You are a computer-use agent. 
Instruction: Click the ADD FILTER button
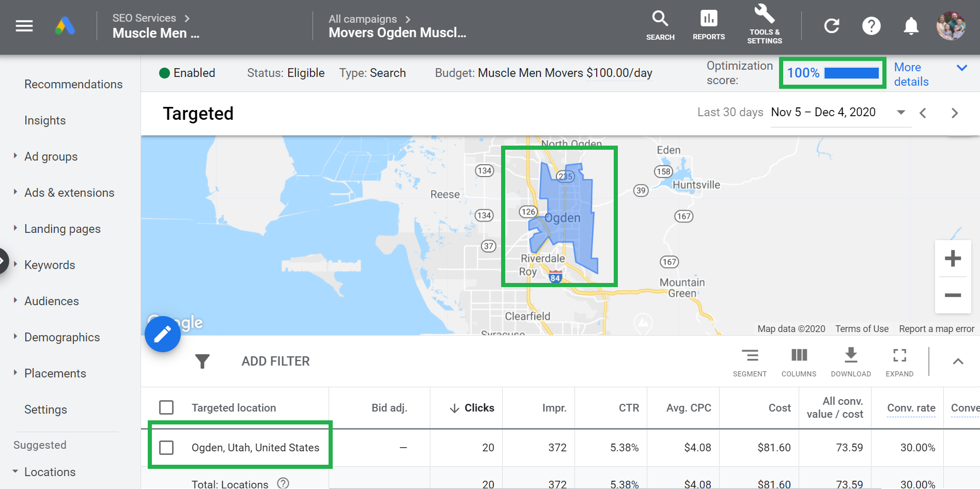point(275,361)
